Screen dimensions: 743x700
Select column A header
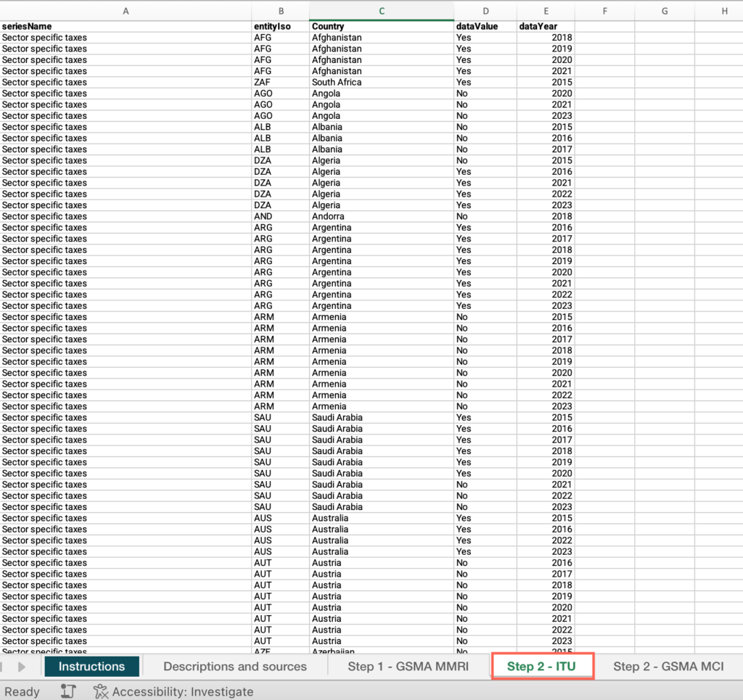click(x=126, y=11)
